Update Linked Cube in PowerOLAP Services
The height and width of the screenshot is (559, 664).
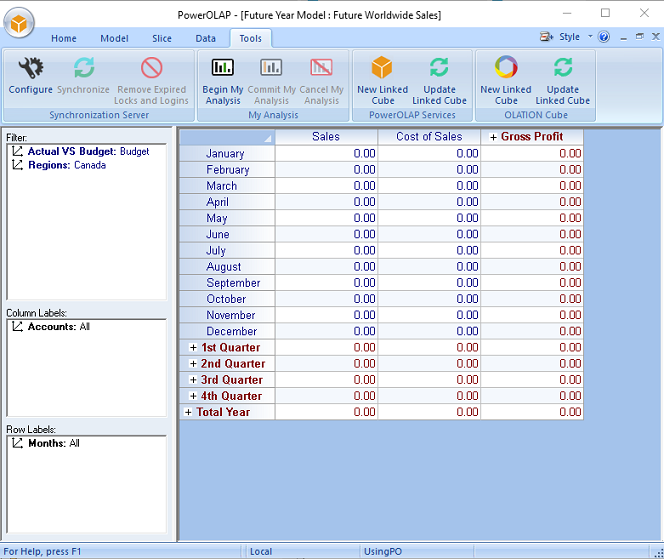pos(439,81)
